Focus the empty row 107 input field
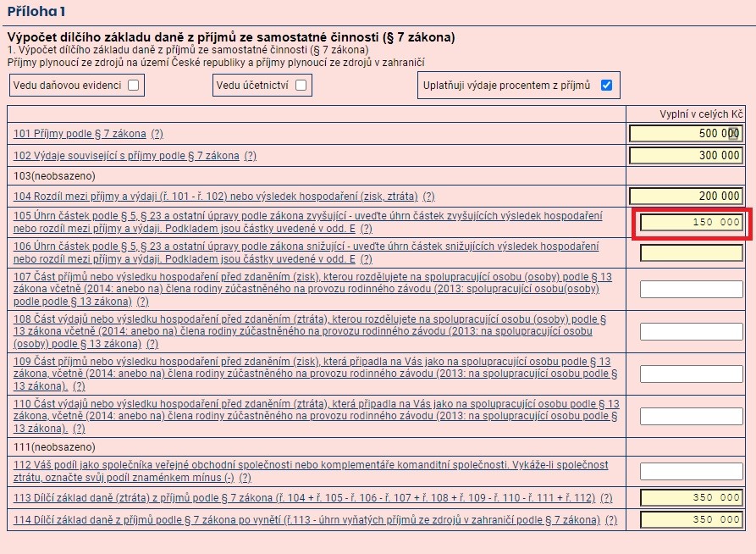Viewport: 756px width, 554px height. (691, 289)
